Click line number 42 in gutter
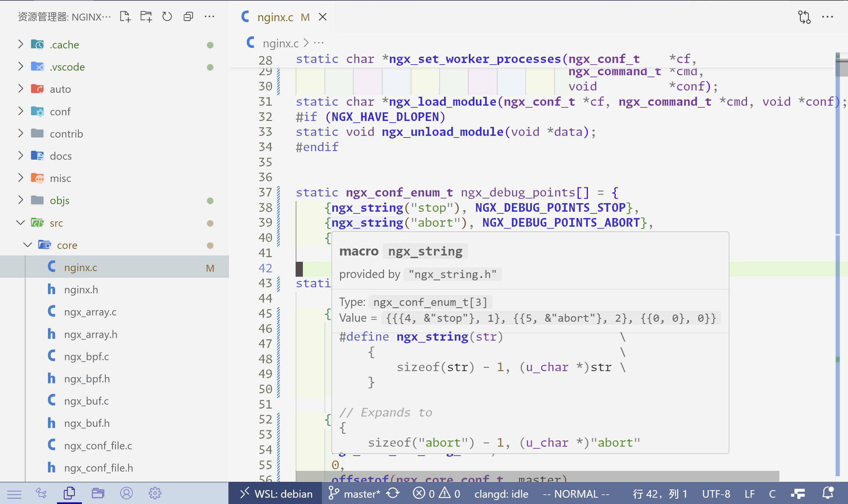 click(x=265, y=268)
